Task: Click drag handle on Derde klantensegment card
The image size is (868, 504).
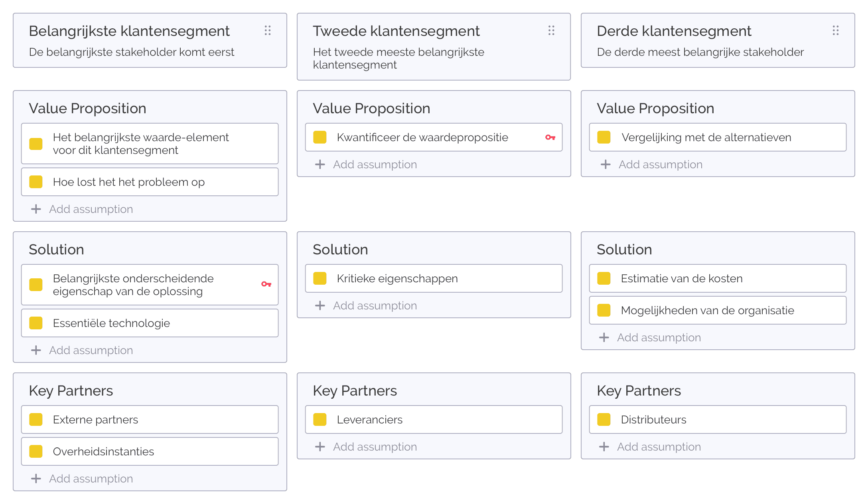Action: pyautogui.click(x=835, y=31)
